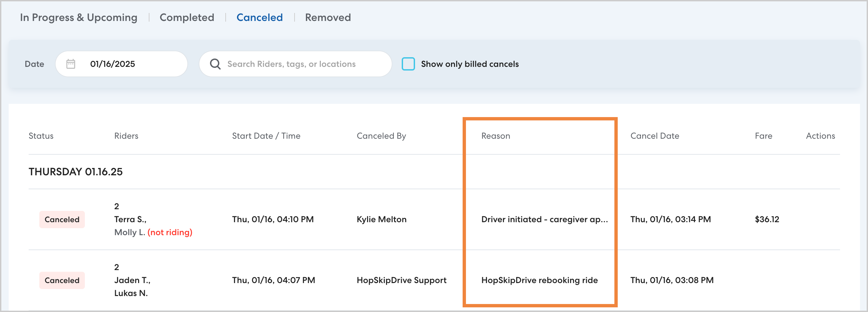868x312 pixels.
Task: Click the search magnifier icon
Action: (x=215, y=64)
